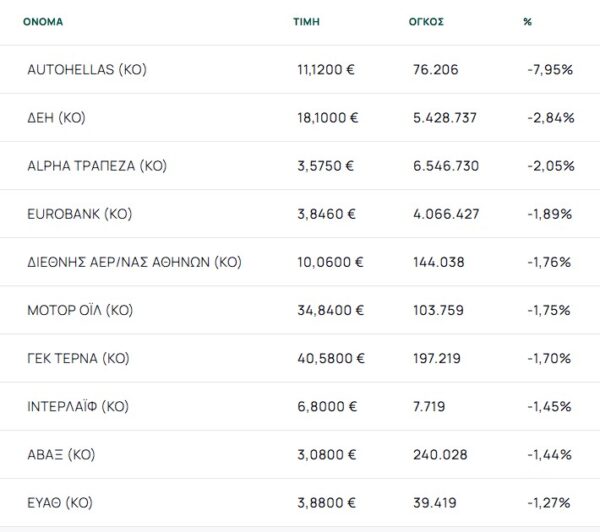Open the AUTOHELLAS (ΚΟ) stock link
The width and height of the screenshot is (600, 532).
(87, 70)
